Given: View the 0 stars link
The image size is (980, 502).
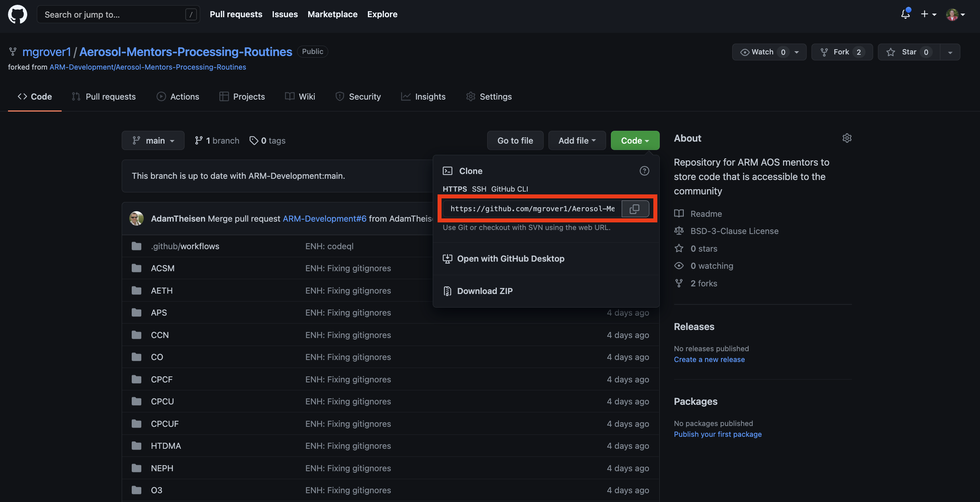Looking at the screenshot, I should pyautogui.click(x=696, y=248).
